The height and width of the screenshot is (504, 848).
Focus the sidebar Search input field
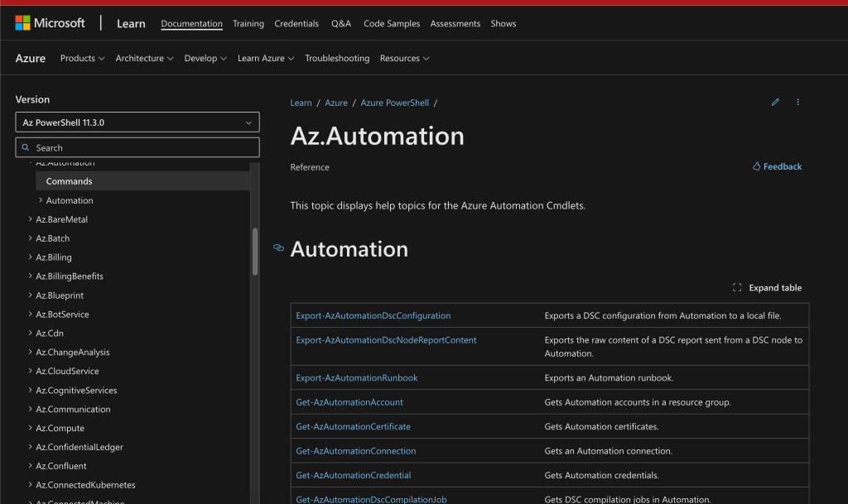tap(137, 147)
